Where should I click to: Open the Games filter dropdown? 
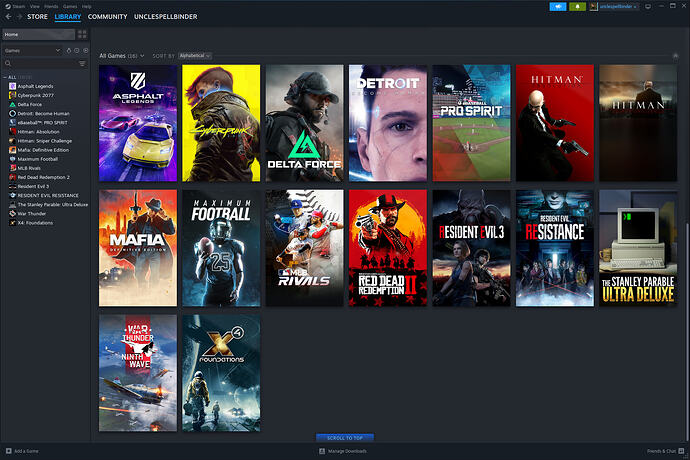click(32, 51)
